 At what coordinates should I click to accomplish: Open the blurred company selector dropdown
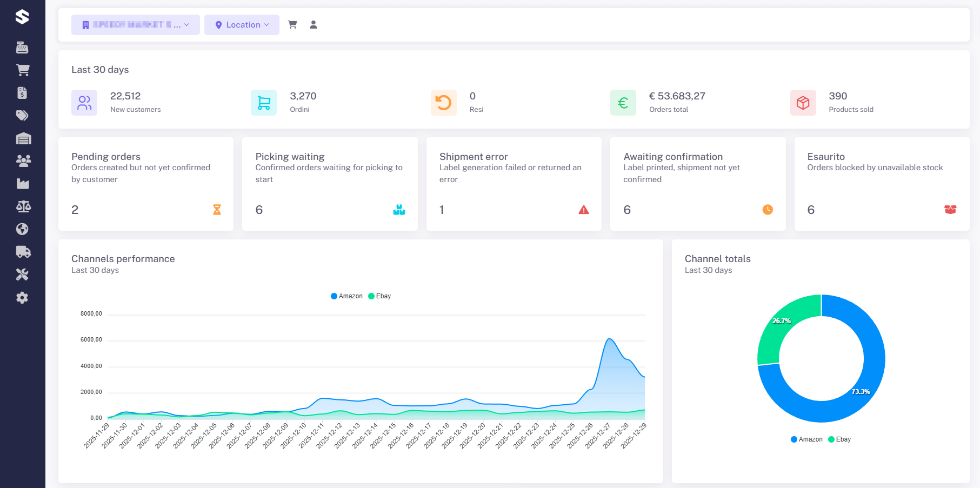tap(135, 25)
